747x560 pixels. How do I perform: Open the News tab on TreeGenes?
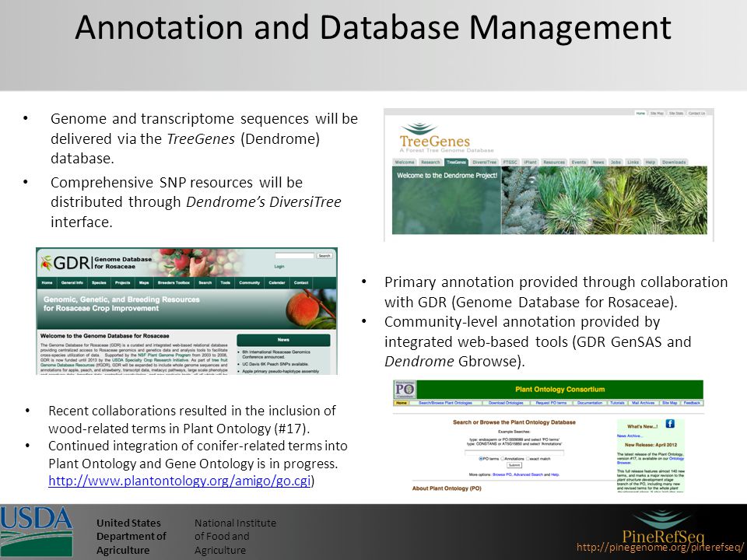pos(598,163)
